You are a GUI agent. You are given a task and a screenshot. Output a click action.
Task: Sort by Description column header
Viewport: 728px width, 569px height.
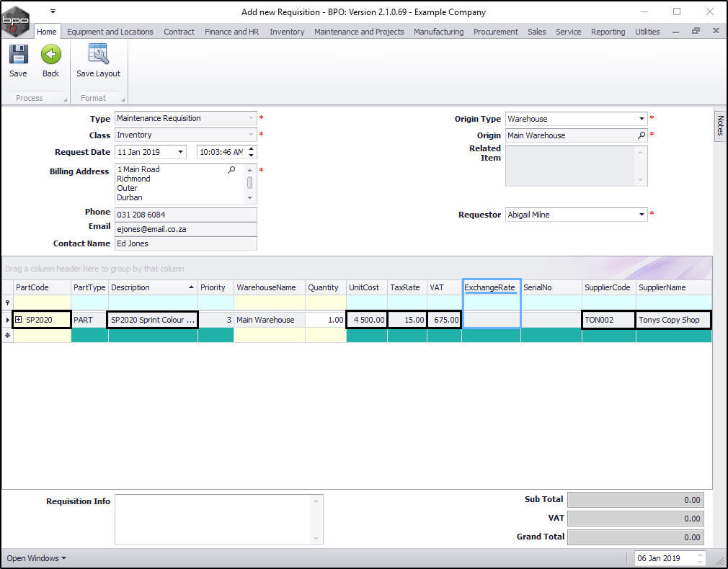pos(153,287)
